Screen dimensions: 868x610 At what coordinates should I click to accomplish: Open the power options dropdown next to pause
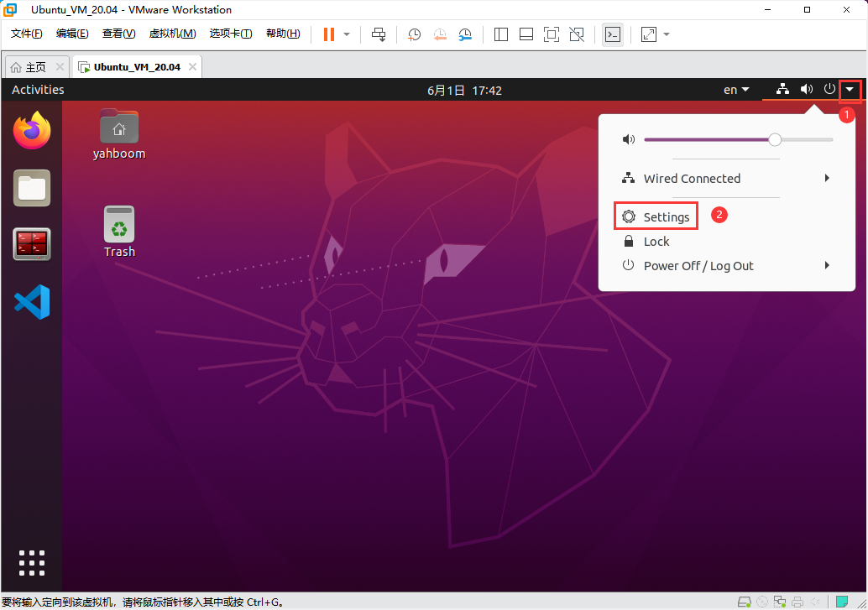click(x=347, y=34)
